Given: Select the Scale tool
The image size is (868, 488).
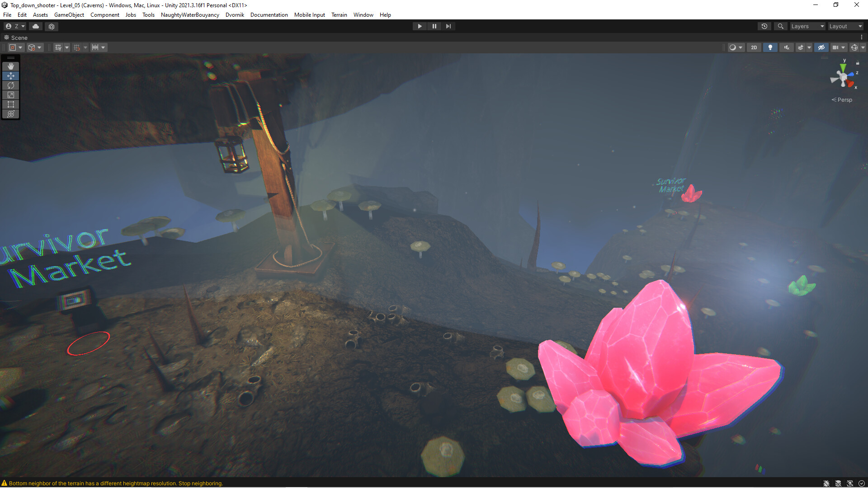Looking at the screenshot, I should click(11, 95).
